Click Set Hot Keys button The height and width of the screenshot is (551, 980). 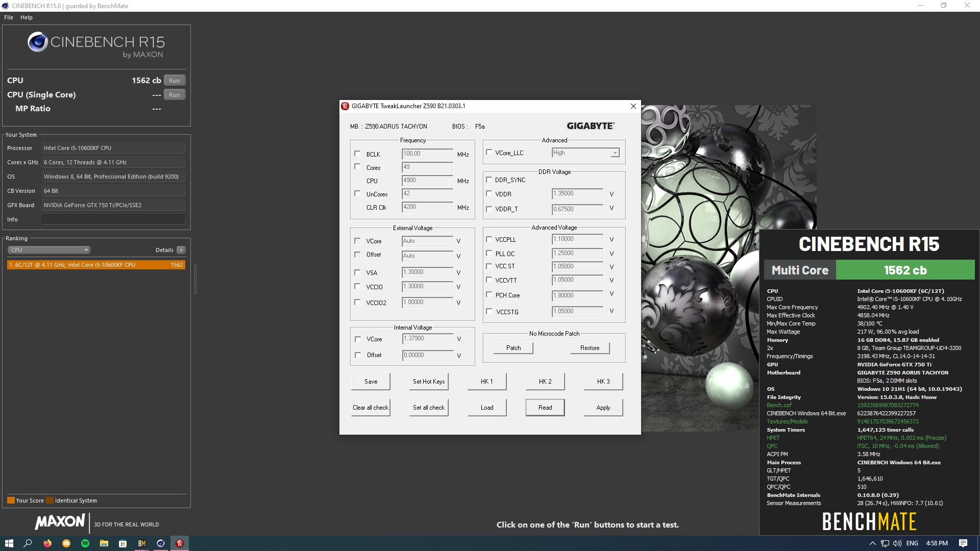point(429,382)
